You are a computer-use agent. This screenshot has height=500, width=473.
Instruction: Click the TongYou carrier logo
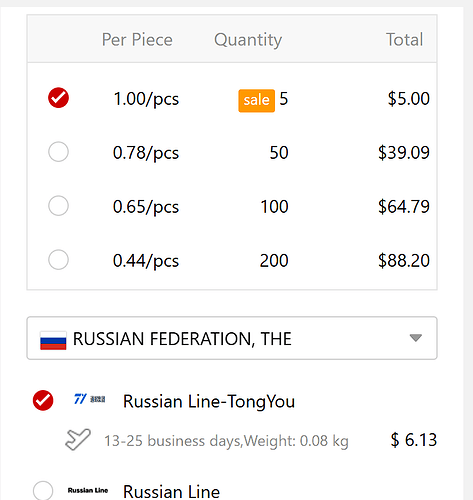pos(89,399)
